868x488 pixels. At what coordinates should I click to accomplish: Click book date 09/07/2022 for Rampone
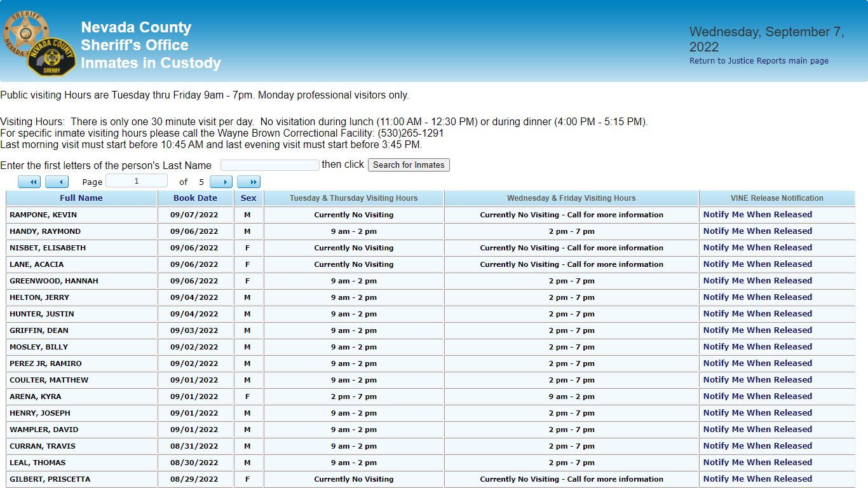pyautogui.click(x=194, y=215)
